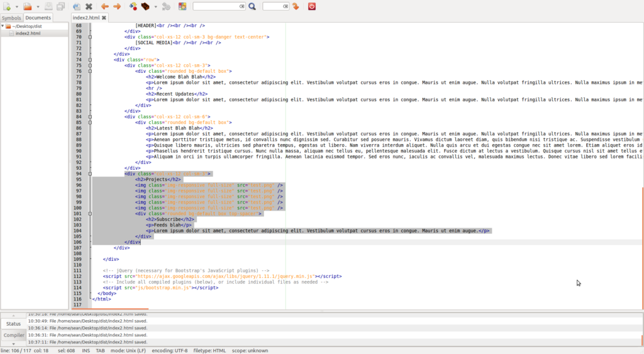The width and height of the screenshot is (644, 354).
Task: Reload the current file from disk
Action: coord(77,6)
